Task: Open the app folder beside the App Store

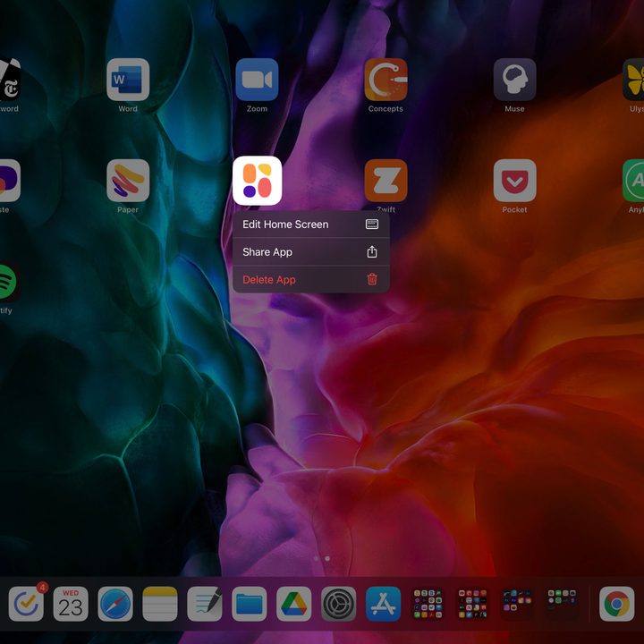Action: point(428,604)
